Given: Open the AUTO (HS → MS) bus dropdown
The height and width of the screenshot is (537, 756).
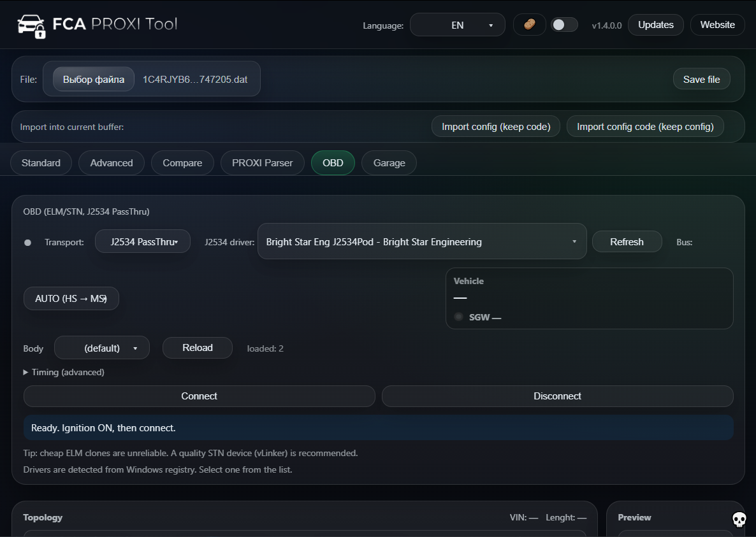Looking at the screenshot, I should click(x=71, y=298).
